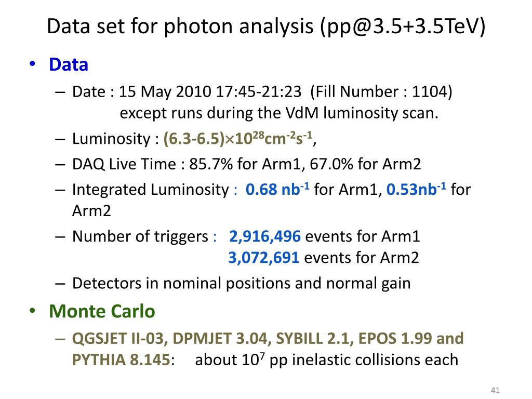Click the DAQ Live Time line
The height and width of the screenshot is (399, 532).
[247, 164]
